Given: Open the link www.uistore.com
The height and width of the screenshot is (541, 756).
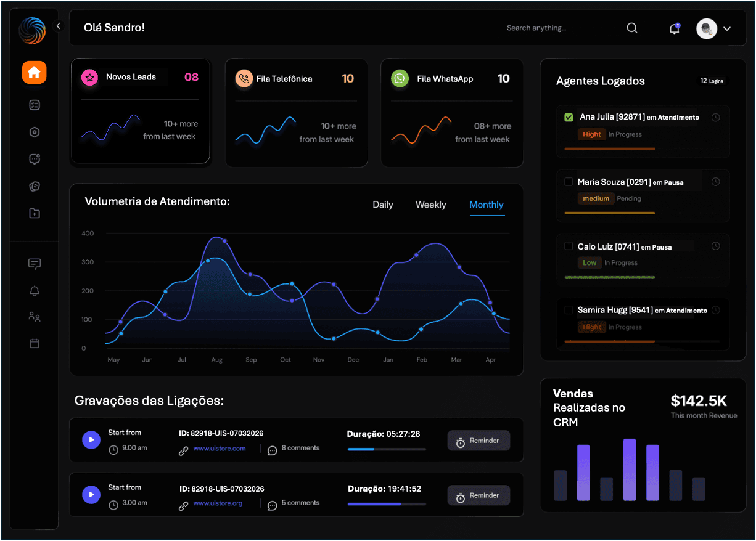Looking at the screenshot, I should coord(219,448).
